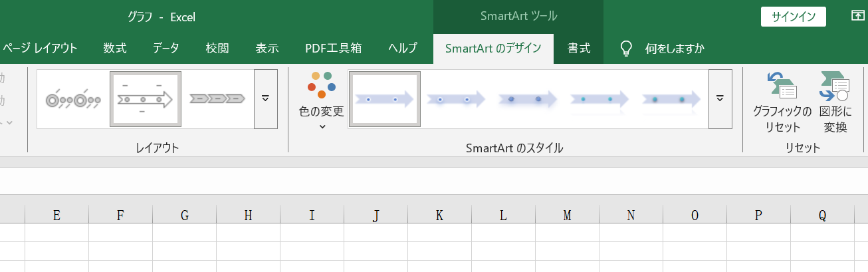Open the ページ レイアウト ribbon tab
This screenshot has width=868, height=272.
40,48
